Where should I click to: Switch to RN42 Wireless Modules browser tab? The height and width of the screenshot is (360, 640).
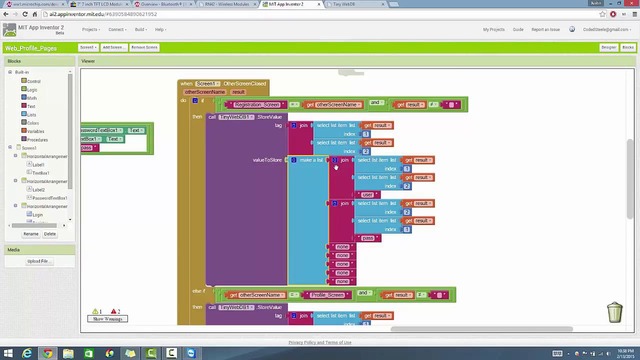tap(227, 4)
